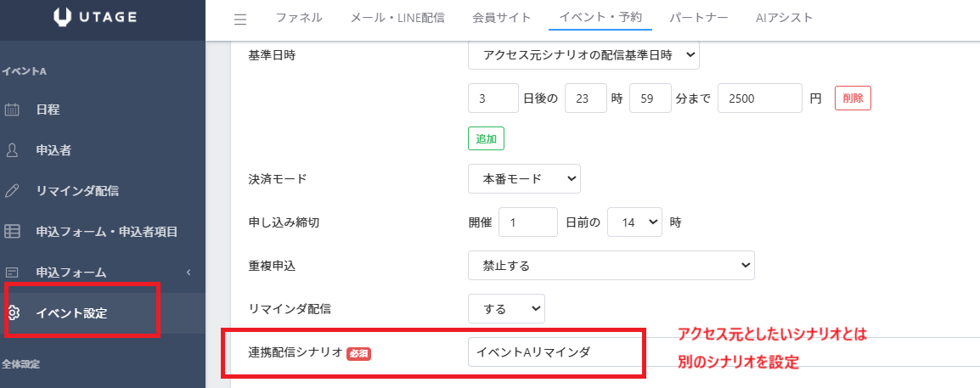Click the UTAGE logo icon
Image resolution: width=980 pixels, height=388 pixels.
coord(63,16)
